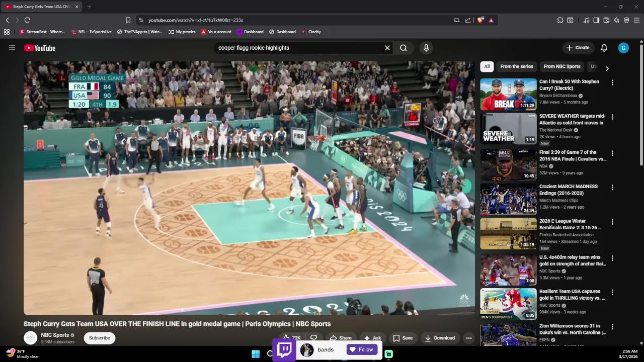Select the From NBC Sports chip
Screen dimensions: 644x362
(562, 66)
